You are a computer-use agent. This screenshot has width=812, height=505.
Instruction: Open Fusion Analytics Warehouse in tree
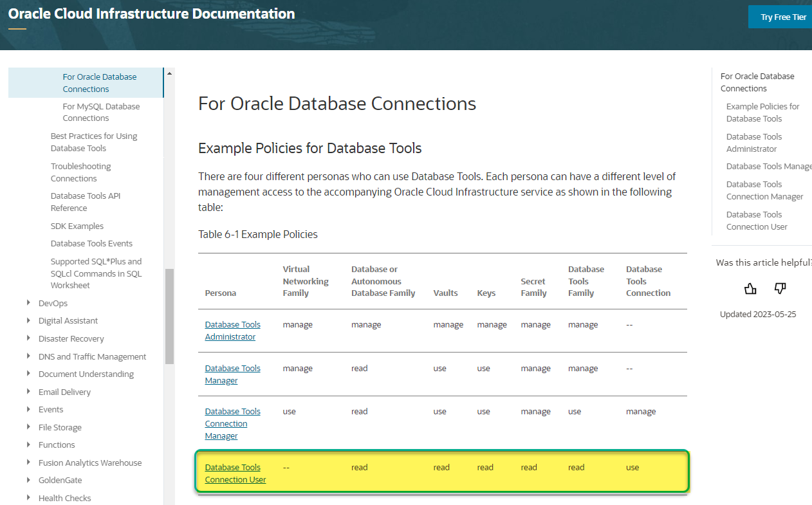(90, 463)
